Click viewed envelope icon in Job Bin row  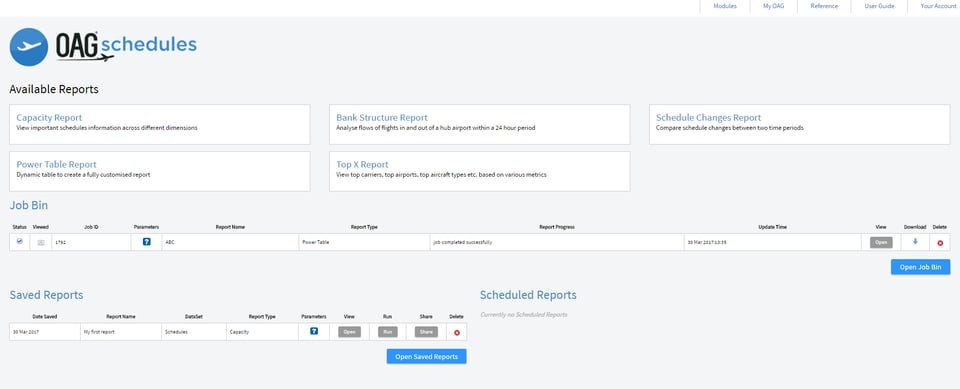(x=40, y=243)
